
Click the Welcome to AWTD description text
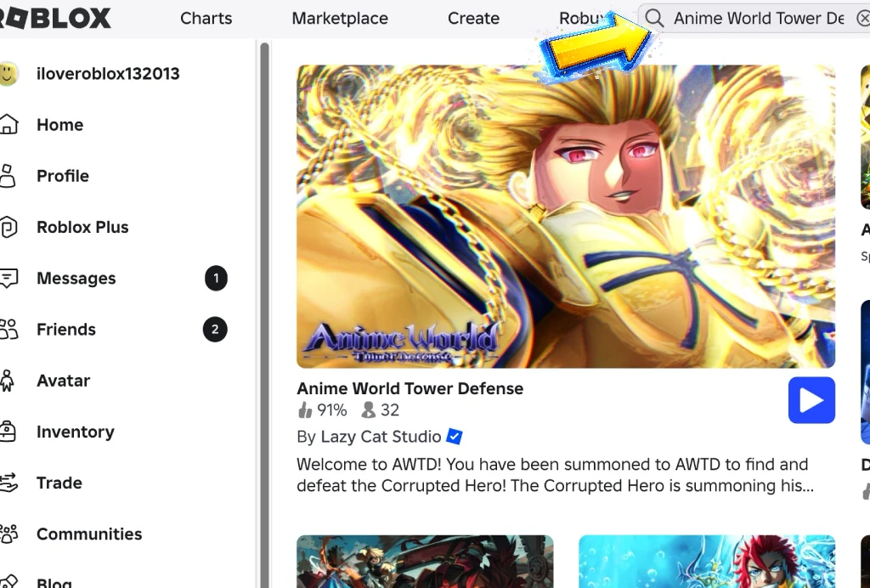click(x=555, y=475)
